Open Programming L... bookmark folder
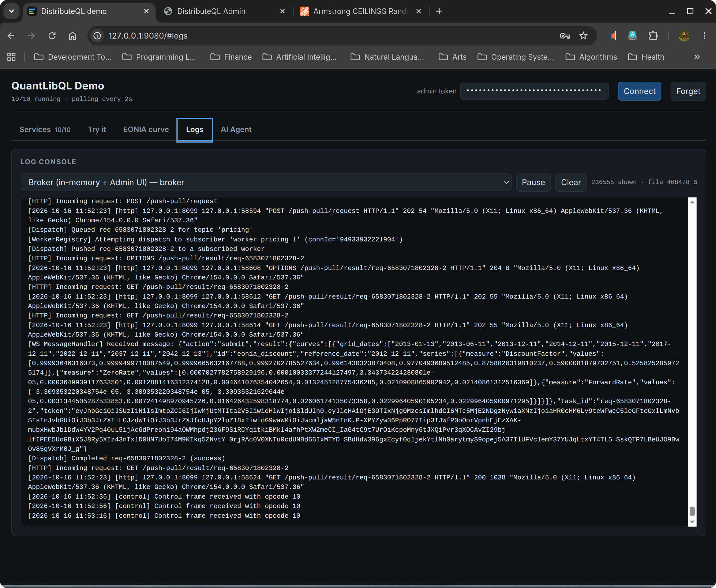The width and height of the screenshot is (716, 588). 159,57
